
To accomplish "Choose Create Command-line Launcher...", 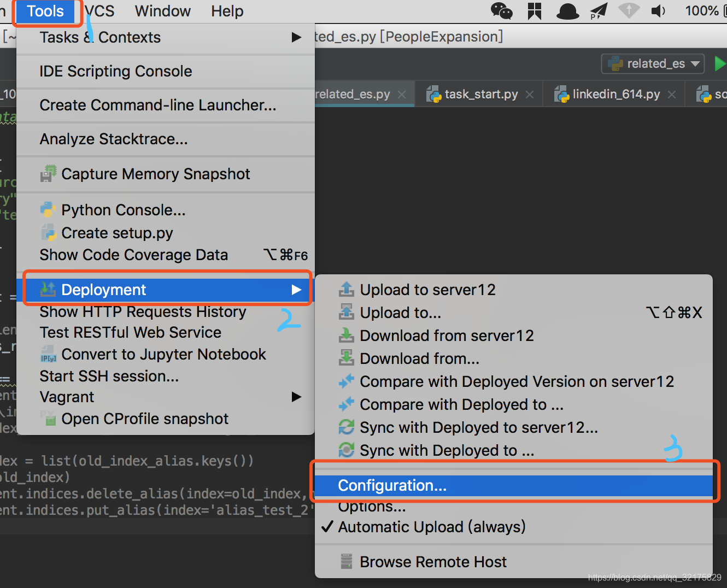I will (166, 105).
